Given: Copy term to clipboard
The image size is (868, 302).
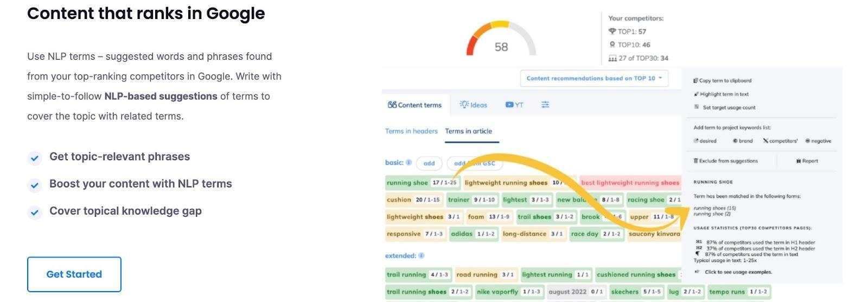Looking at the screenshot, I should point(722,80).
